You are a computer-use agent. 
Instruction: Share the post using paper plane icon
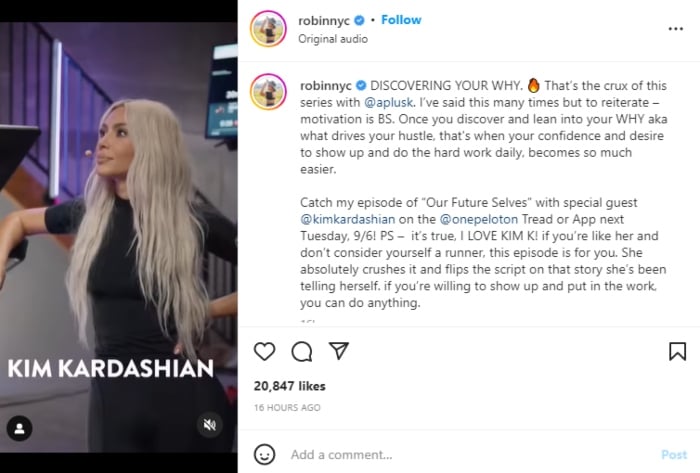pos(338,351)
